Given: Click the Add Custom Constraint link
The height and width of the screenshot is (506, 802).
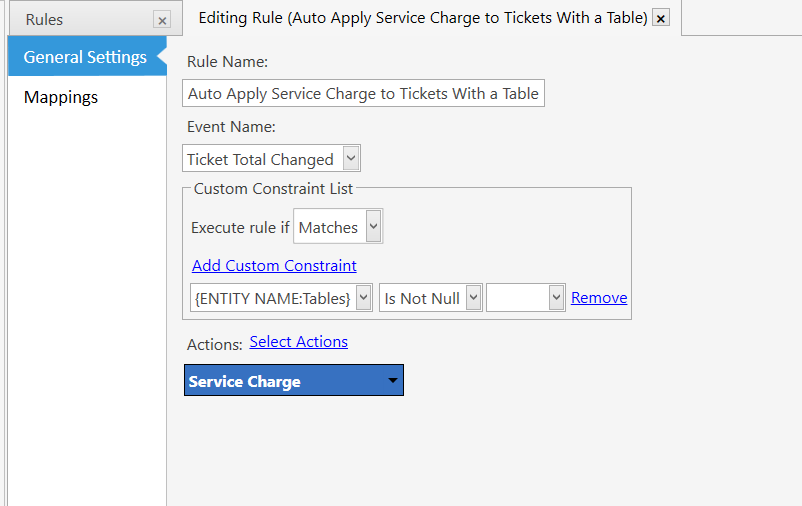Looking at the screenshot, I should coord(274,265).
